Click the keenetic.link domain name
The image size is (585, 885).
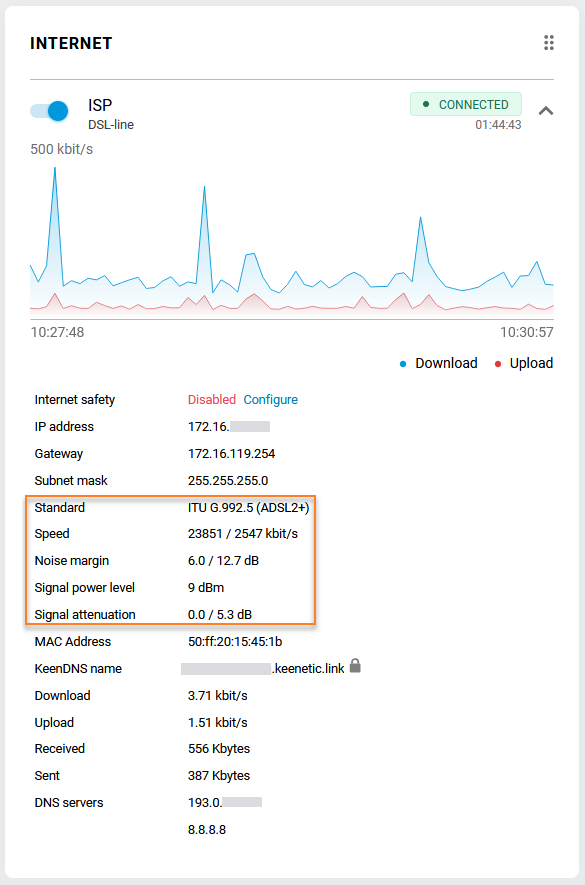[308, 669]
